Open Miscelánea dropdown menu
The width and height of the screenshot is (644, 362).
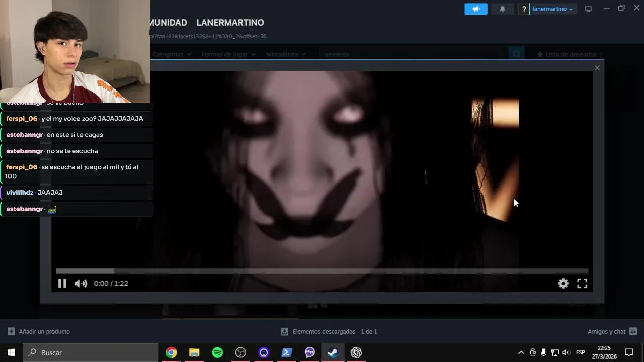coord(285,54)
